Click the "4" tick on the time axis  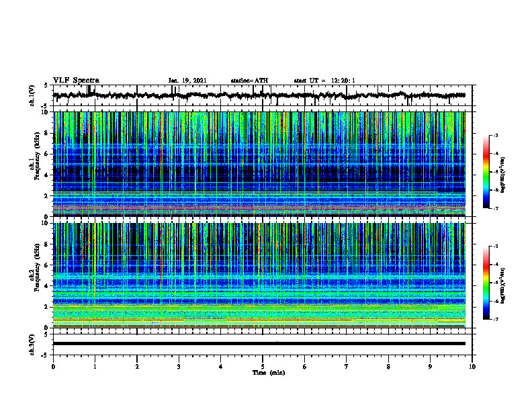(x=221, y=367)
